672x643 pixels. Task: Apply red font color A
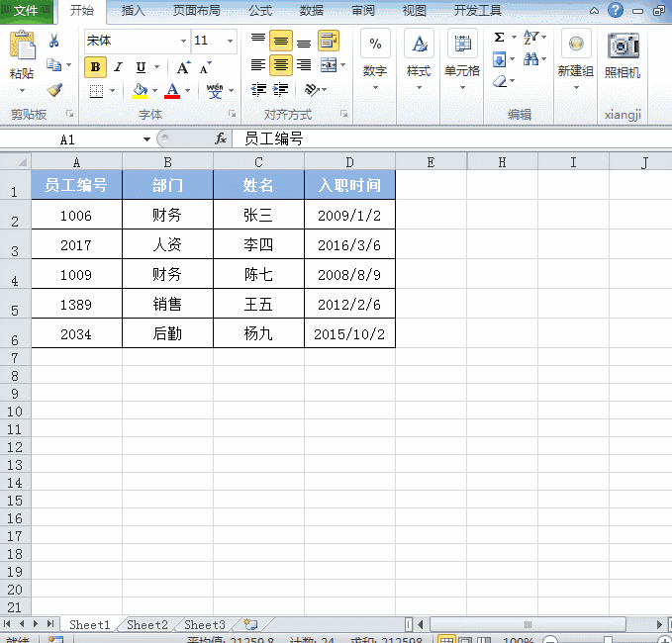172,91
